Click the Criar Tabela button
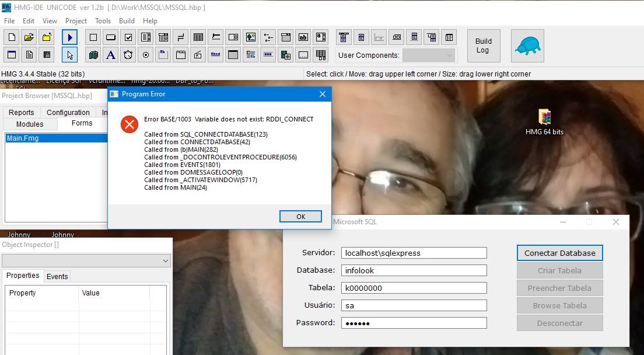Screen dimensions: 644x355 560,271
